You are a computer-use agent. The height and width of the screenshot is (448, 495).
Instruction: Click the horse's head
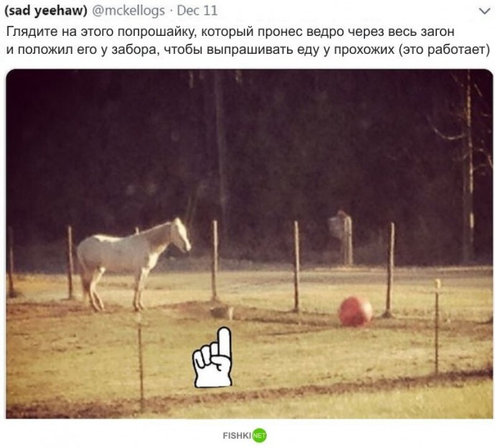[x=181, y=235]
